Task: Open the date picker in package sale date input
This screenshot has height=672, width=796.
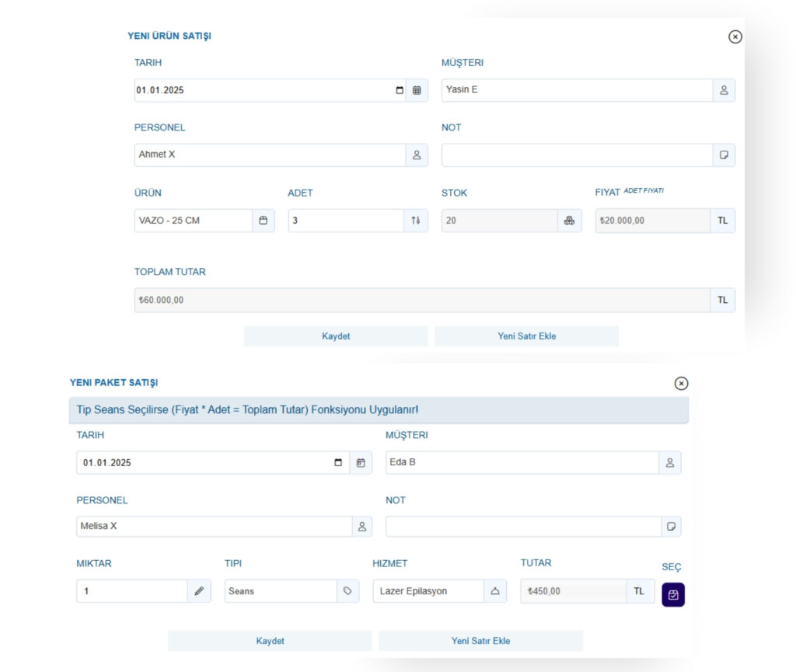Action: pos(337,463)
